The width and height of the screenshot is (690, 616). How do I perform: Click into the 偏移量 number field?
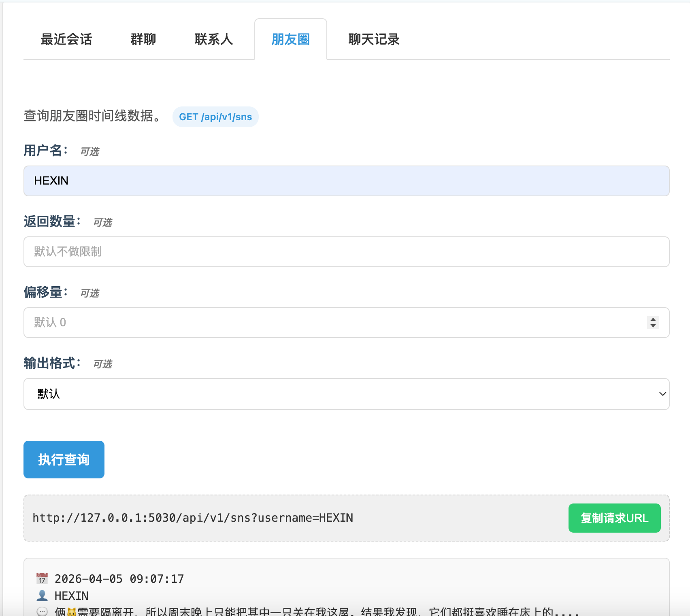pyautogui.click(x=332, y=323)
